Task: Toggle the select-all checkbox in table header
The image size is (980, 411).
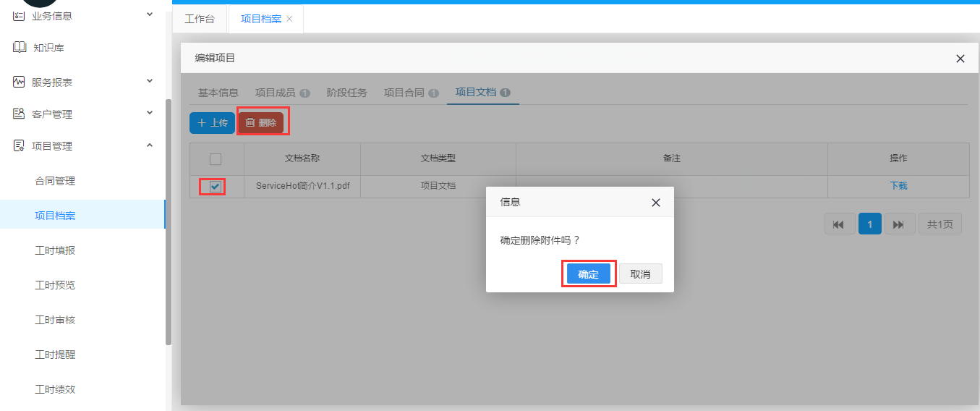Action: 215,159
